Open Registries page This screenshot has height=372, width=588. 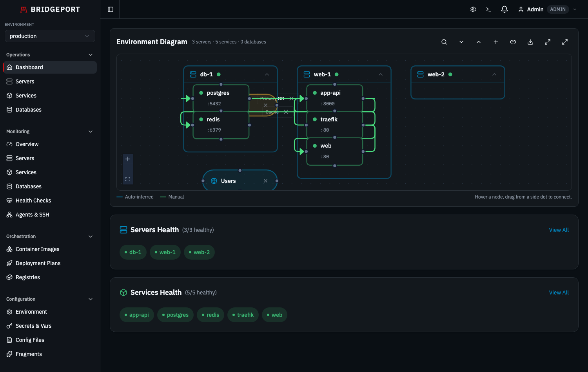click(50, 277)
